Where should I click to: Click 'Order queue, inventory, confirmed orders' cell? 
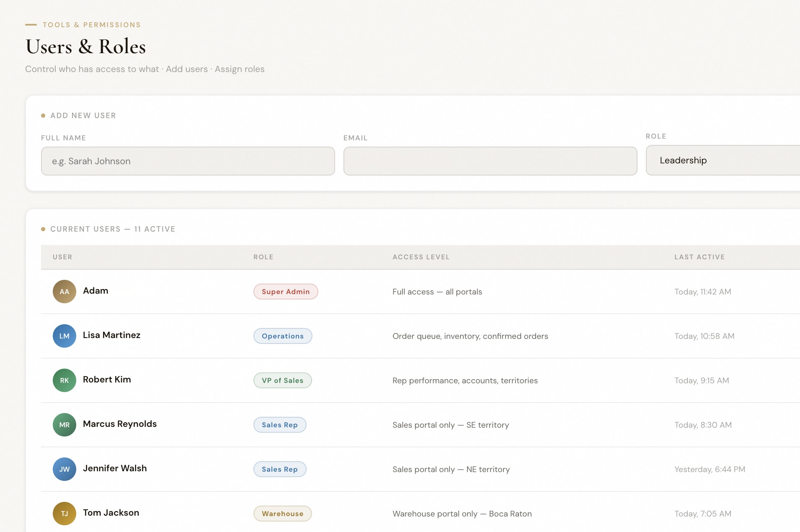pos(470,336)
